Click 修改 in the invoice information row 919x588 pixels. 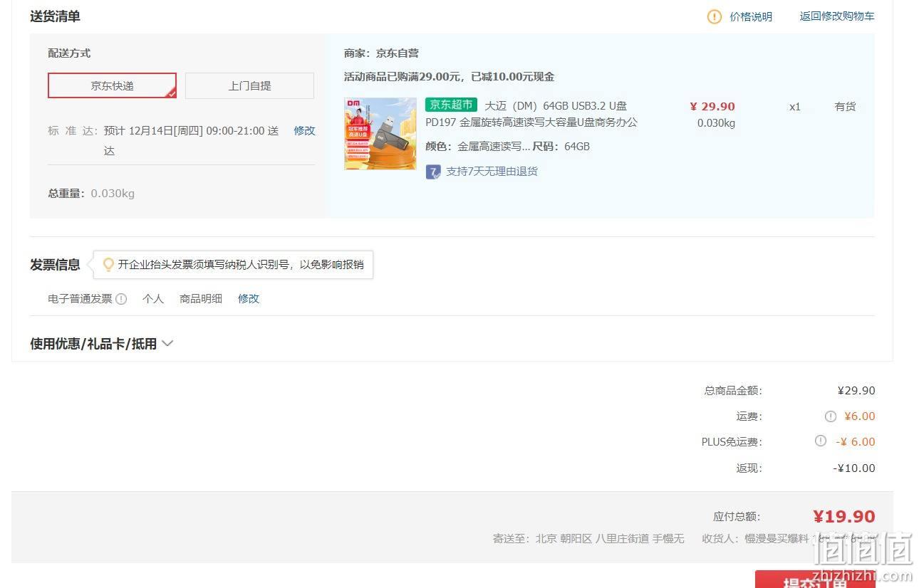click(x=248, y=299)
